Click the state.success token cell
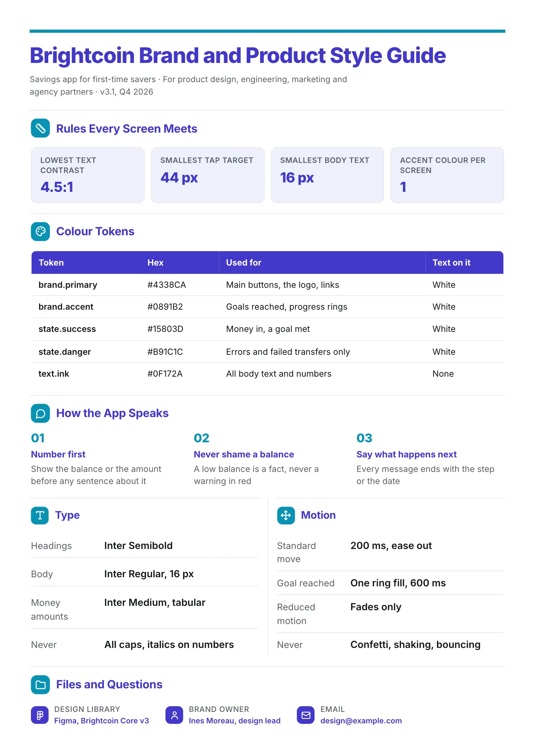 click(67, 329)
